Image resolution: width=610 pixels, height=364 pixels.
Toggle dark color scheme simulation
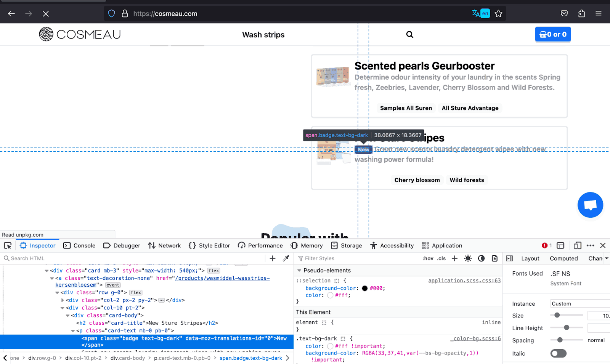[x=481, y=258]
